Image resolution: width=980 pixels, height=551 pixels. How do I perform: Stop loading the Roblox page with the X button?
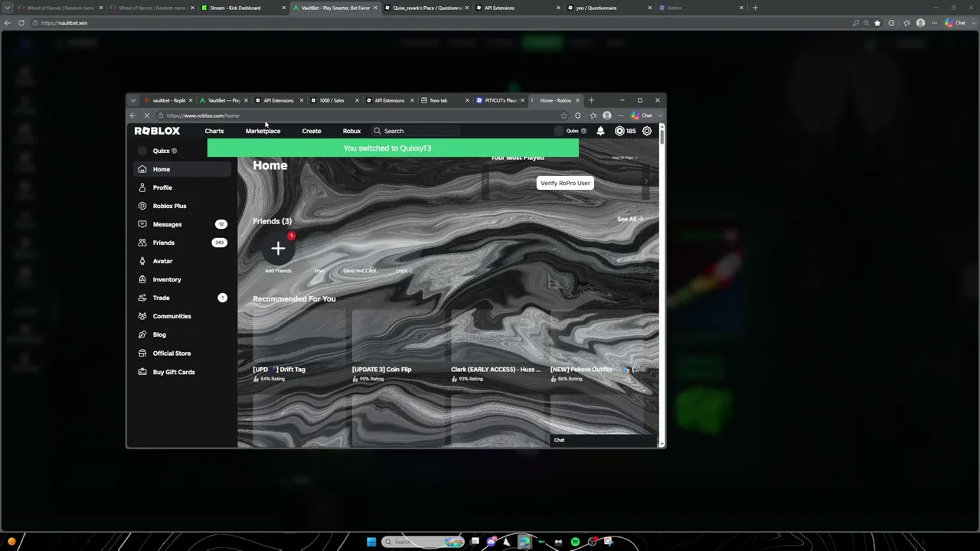tap(145, 116)
